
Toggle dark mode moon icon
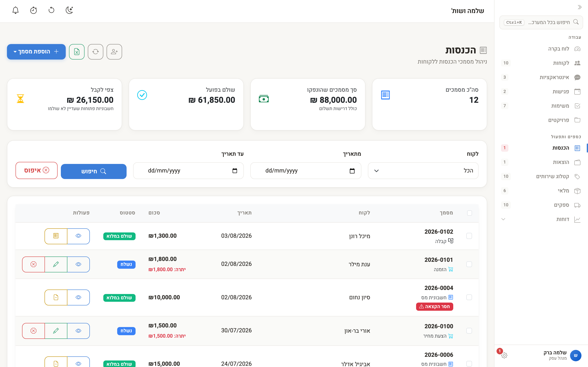[x=69, y=10]
